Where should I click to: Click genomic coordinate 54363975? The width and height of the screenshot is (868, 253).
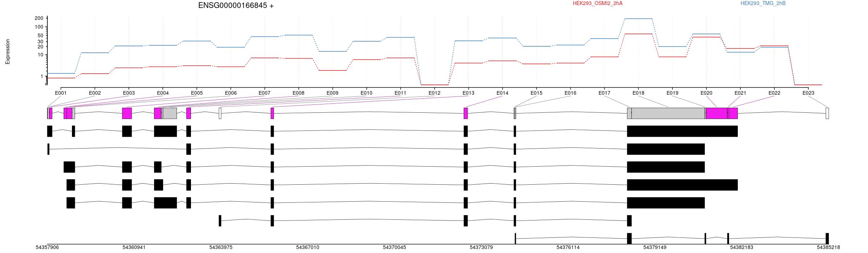pos(221,248)
